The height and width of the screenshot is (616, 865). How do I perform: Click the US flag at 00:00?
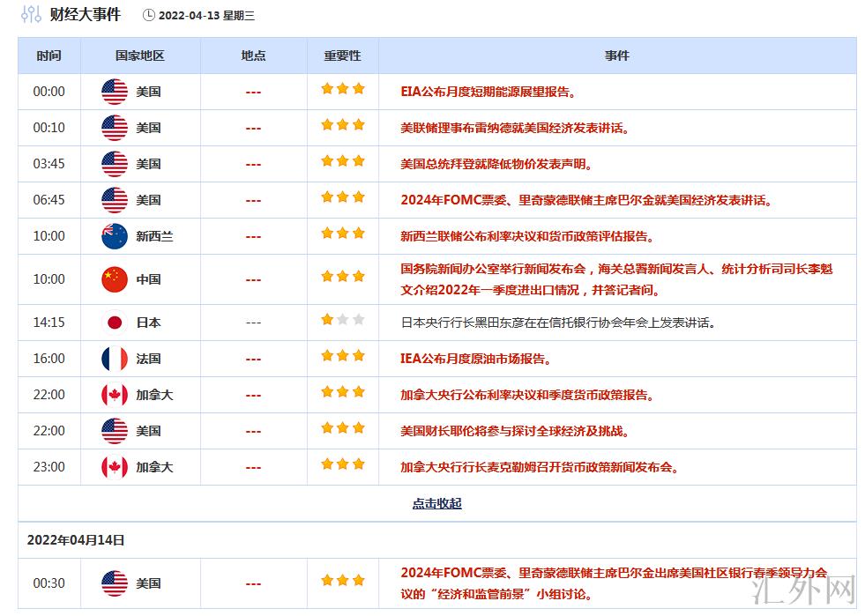[115, 92]
